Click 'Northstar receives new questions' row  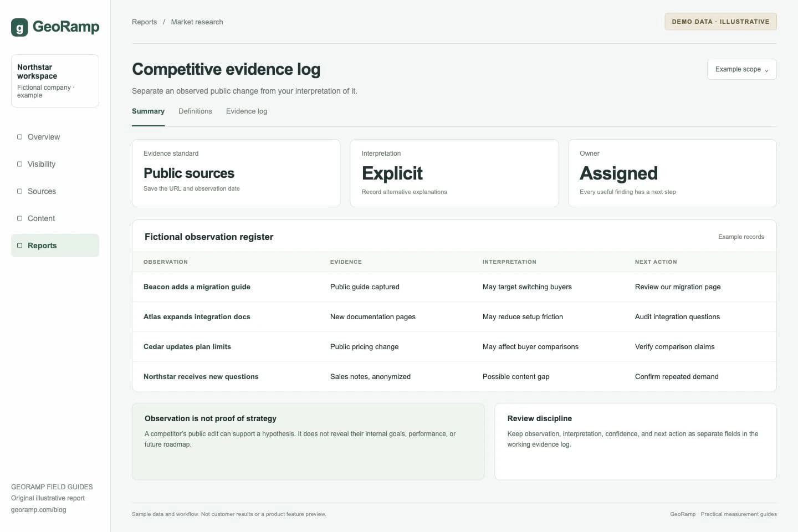click(454, 377)
